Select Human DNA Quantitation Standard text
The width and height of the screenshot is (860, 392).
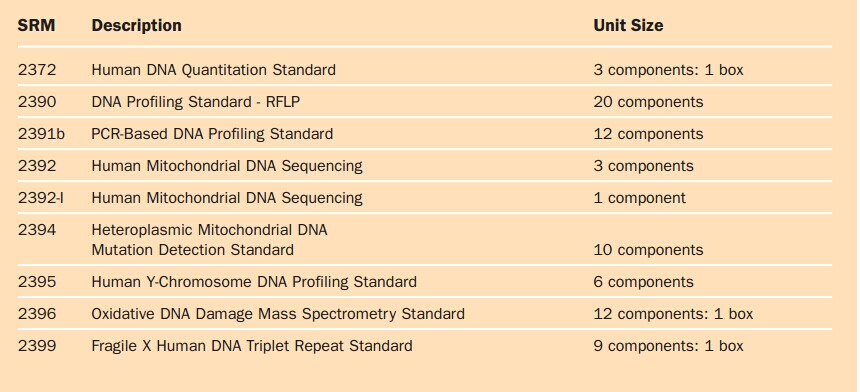(213, 70)
